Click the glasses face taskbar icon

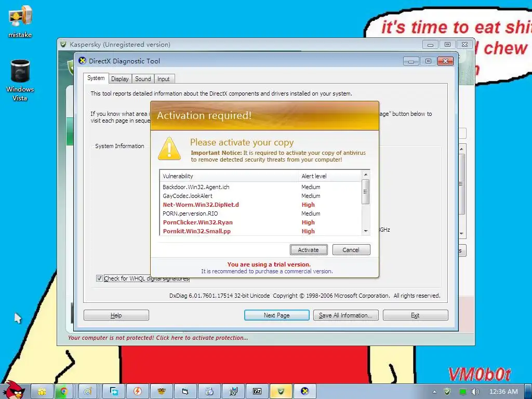162,392
